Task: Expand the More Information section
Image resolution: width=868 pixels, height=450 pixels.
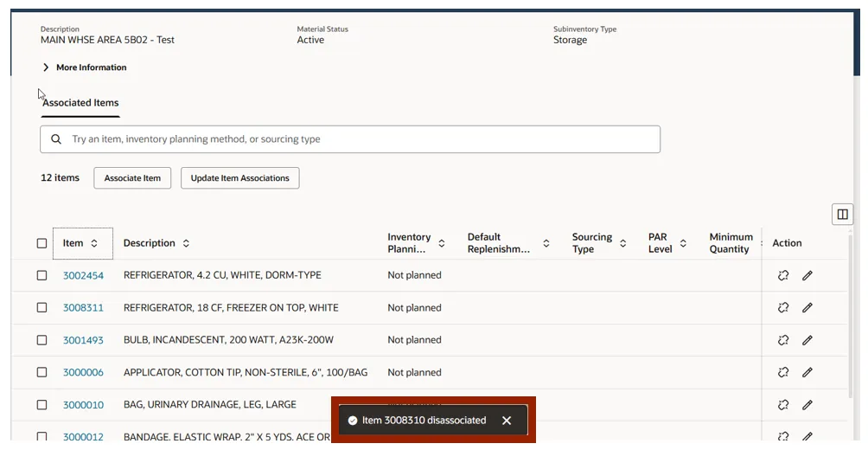Action: coord(84,67)
